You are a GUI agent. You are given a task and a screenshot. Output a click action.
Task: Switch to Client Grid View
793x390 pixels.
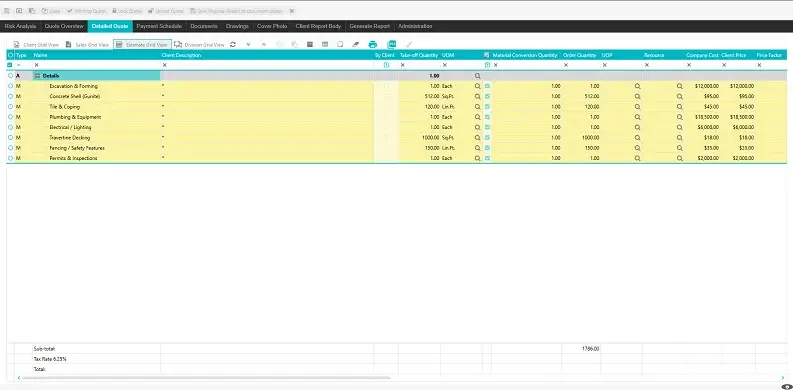click(x=36, y=45)
